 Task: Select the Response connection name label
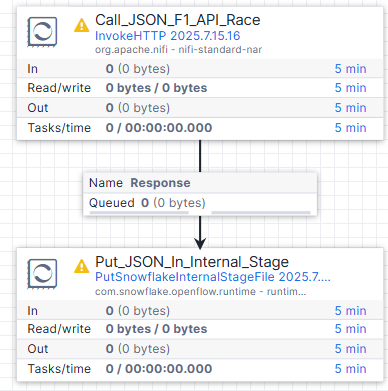tap(160, 183)
